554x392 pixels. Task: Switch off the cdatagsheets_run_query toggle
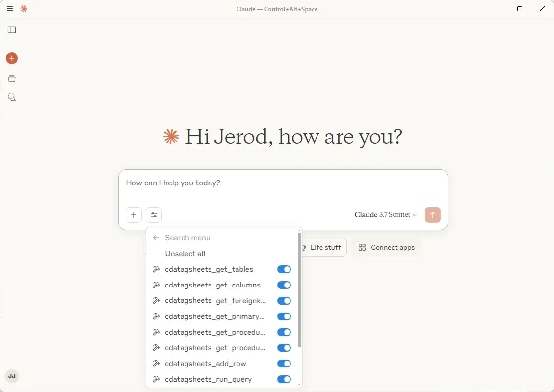(284, 379)
